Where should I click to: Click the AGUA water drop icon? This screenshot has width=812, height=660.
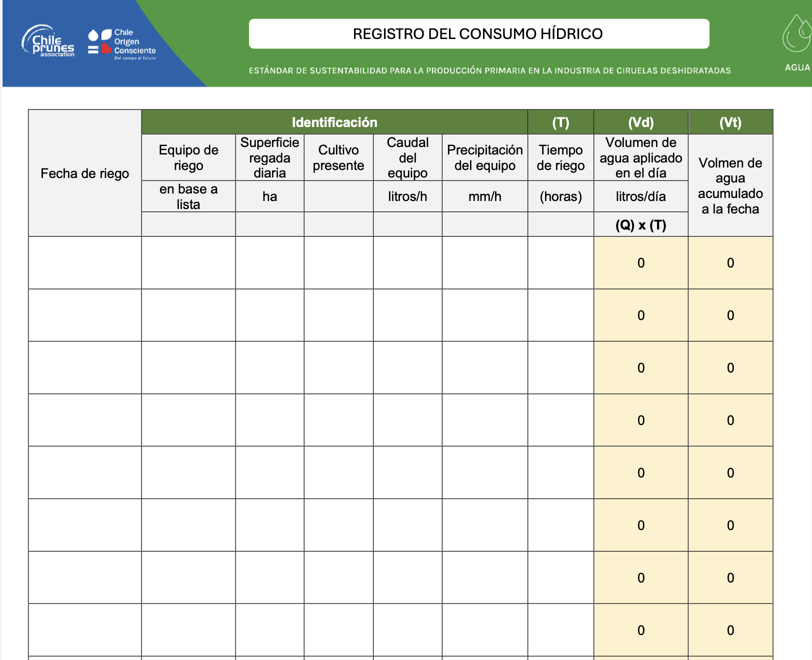coord(797,34)
